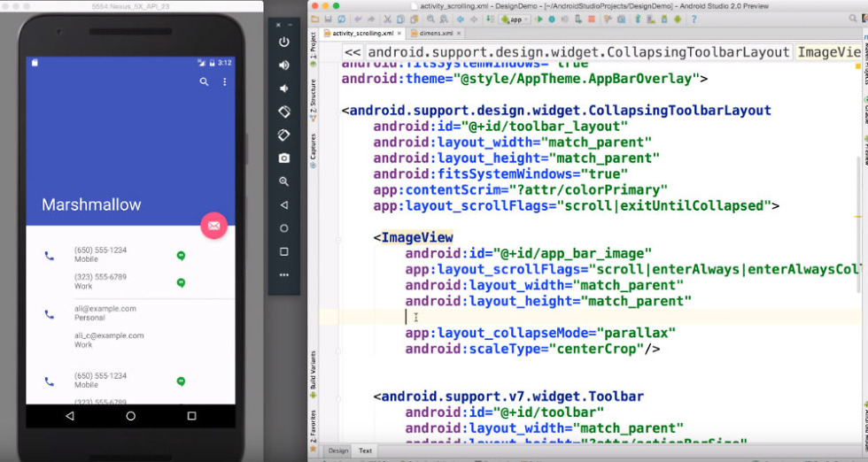The height and width of the screenshot is (462, 868).
Task: Tap the pink email floating action button
Action: click(213, 227)
